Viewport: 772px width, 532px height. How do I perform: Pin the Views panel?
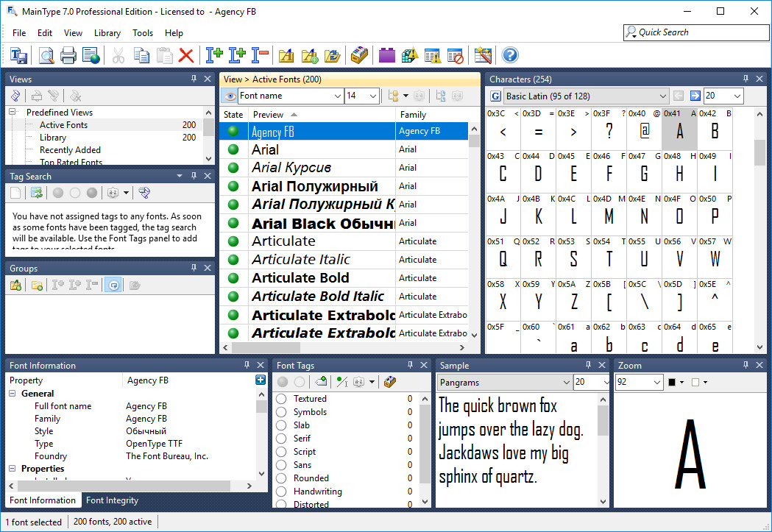tap(194, 79)
